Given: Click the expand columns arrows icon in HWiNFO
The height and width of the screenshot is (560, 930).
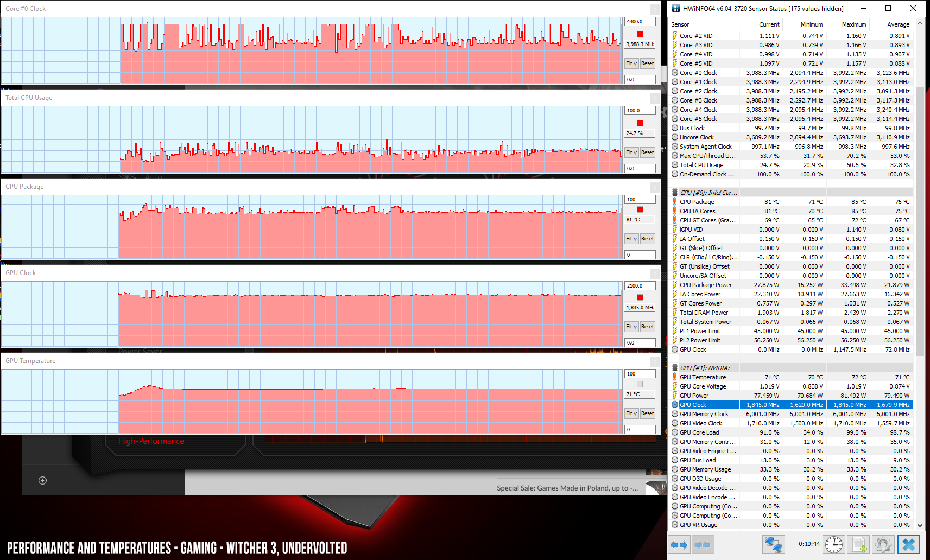Looking at the screenshot, I should (x=679, y=544).
